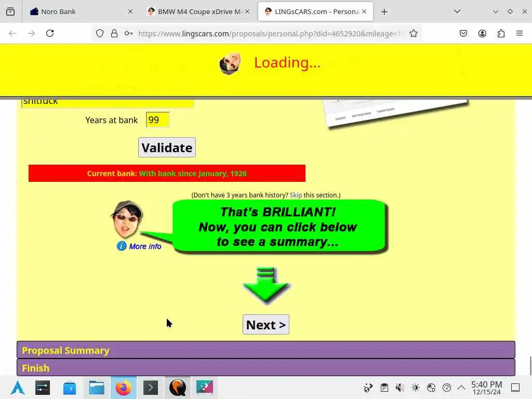Click the More info link
Viewport: 532px width, 399px height.
pos(145,246)
